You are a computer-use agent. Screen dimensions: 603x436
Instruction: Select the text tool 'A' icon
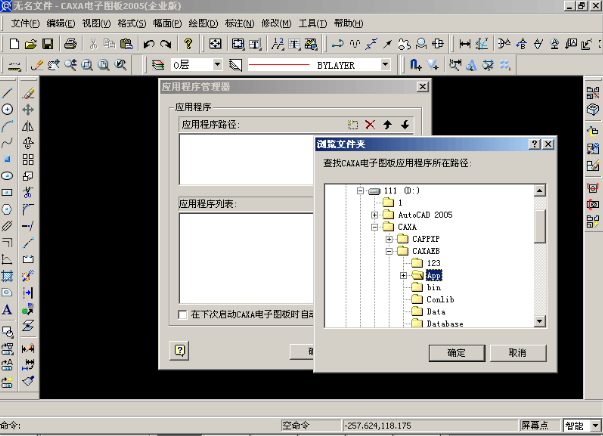[x=7, y=309]
